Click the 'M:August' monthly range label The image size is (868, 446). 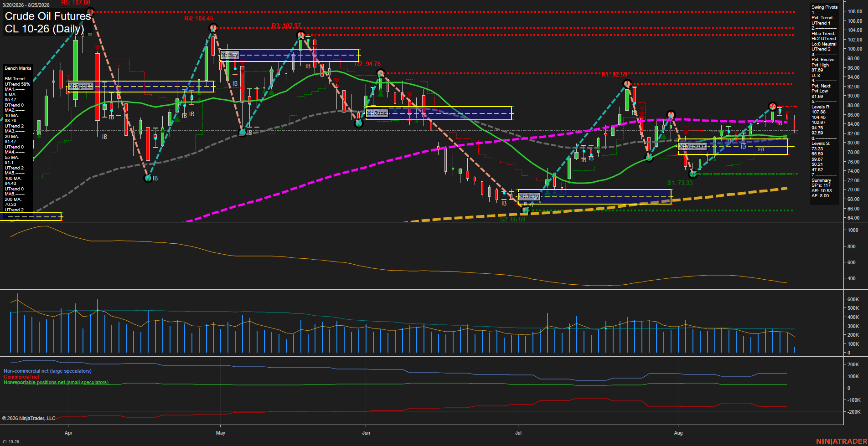[692, 146]
